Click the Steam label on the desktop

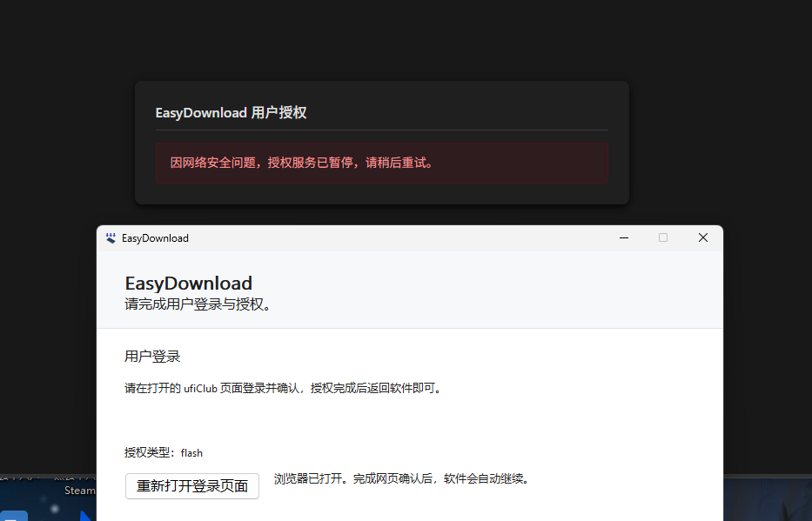click(x=80, y=491)
